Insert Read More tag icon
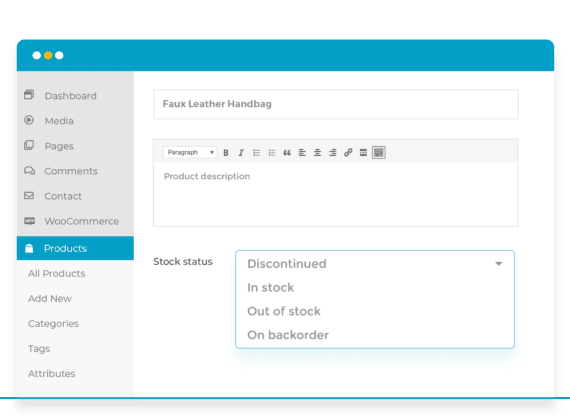Image resolution: width=570 pixels, height=417 pixels. click(363, 153)
